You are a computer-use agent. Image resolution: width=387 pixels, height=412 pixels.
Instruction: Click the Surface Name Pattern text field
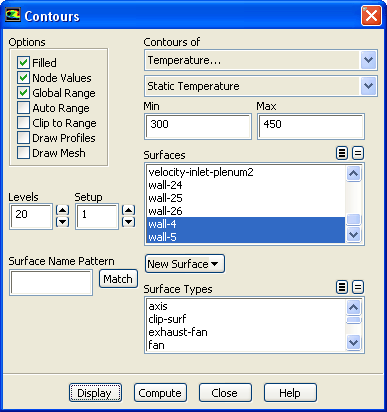pyautogui.click(x=51, y=283)
